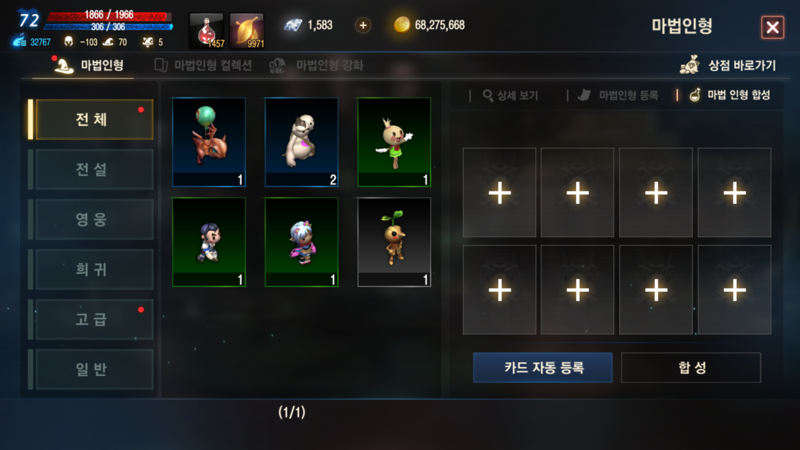Use the red health potion icon
The image size is (800, 450).
(207, 31)
